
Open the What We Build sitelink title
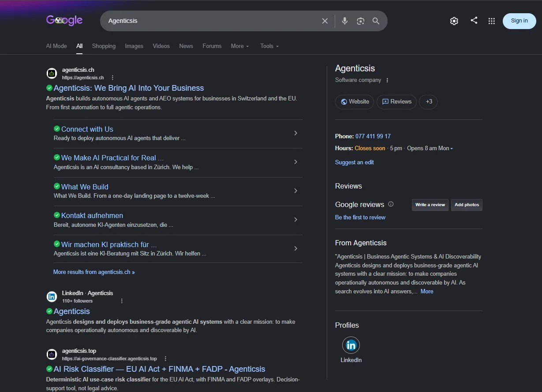[85, 187]
